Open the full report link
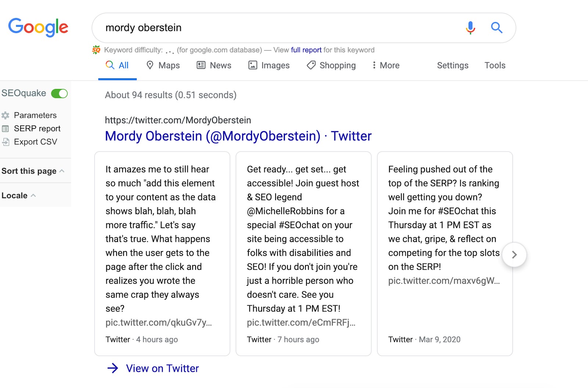The image size is (588, 388). pyautogui.click(x=306, y=50)
